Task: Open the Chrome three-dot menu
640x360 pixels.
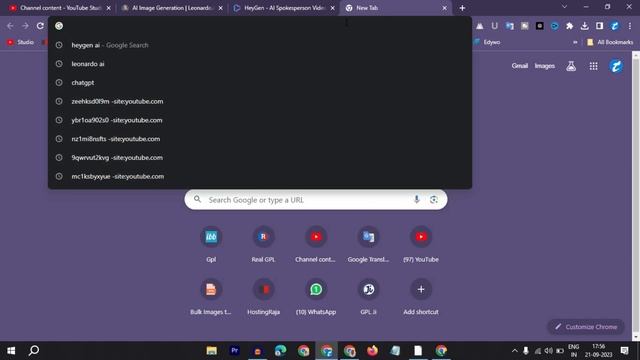Action: [630, 26]
